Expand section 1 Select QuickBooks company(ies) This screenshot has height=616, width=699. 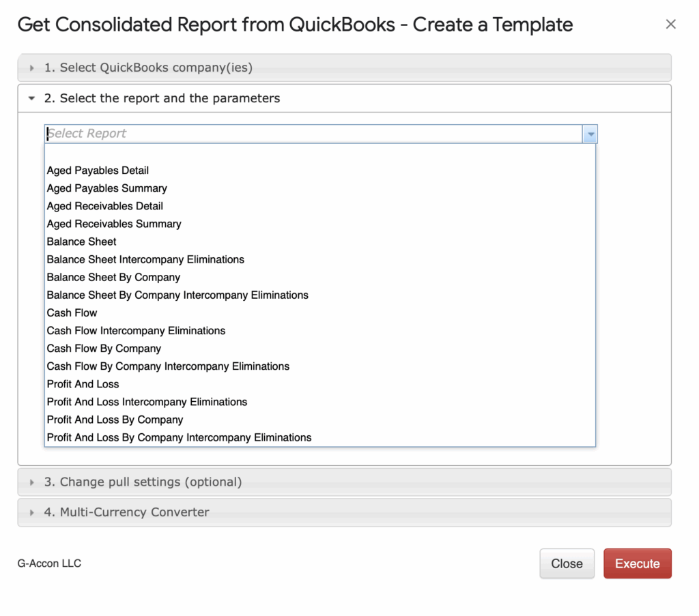pyautogui.click(x=149, y=68)
